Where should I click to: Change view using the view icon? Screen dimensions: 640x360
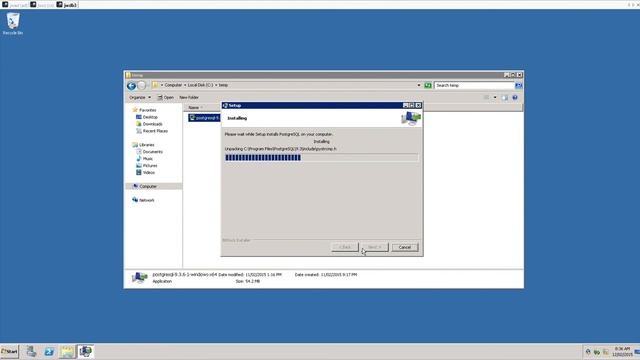[x=486, y=98]
